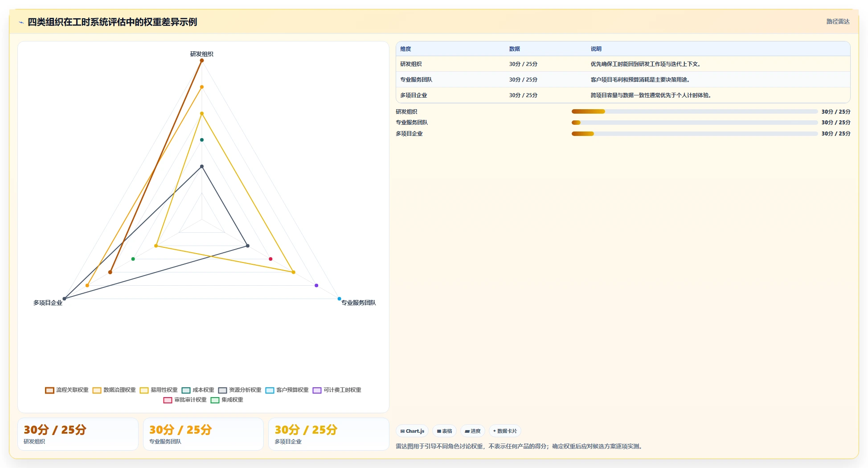This screenshot has width=868, height=468.
Task: Click description starting 跨项目容量与数据一致性
Action: pos(651,95)
